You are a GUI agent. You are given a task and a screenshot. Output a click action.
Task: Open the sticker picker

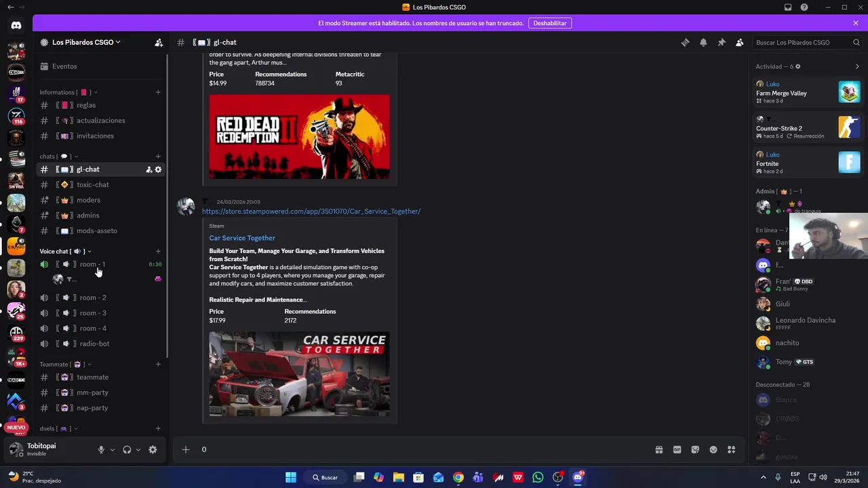(x=695, y=449)
